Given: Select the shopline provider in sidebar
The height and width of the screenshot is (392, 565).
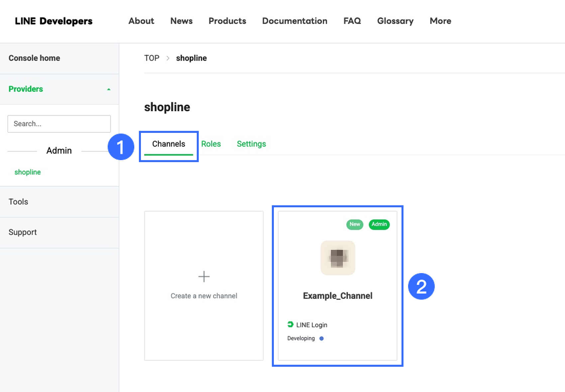Looking at the screenshot, I should (x=28, y=172).
